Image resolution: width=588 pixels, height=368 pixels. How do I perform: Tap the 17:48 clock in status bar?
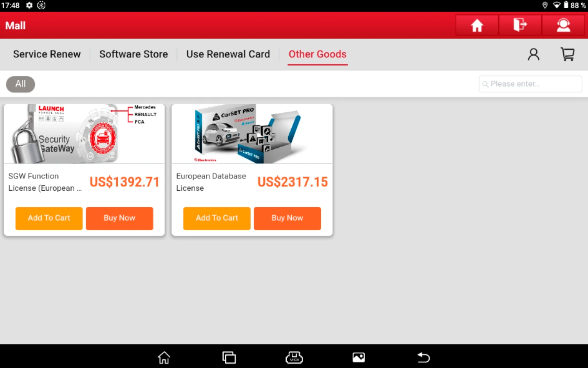point(10,5)
